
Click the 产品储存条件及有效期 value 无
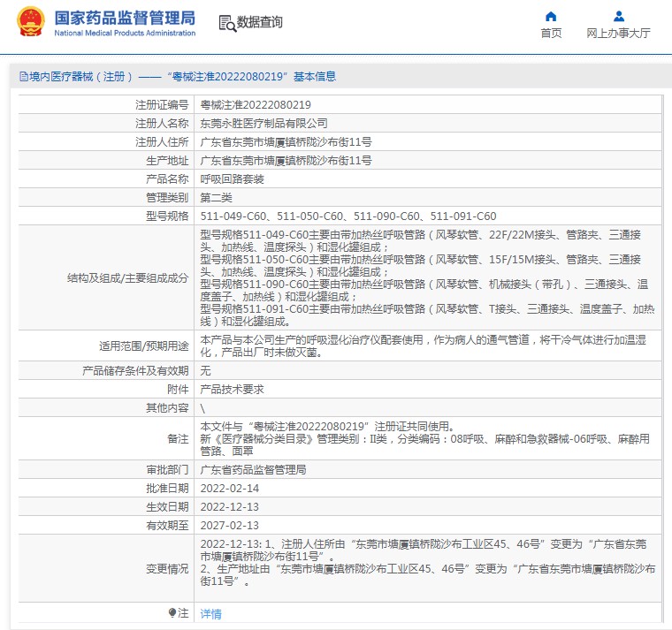(x=205, y=371)
